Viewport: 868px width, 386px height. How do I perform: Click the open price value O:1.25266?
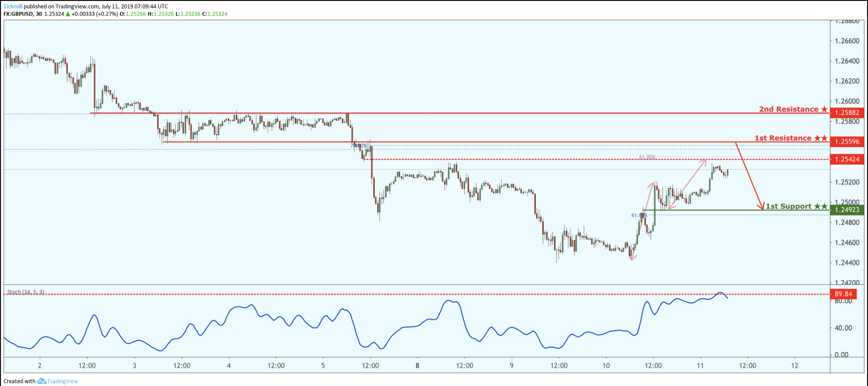(x=133, y=14)
